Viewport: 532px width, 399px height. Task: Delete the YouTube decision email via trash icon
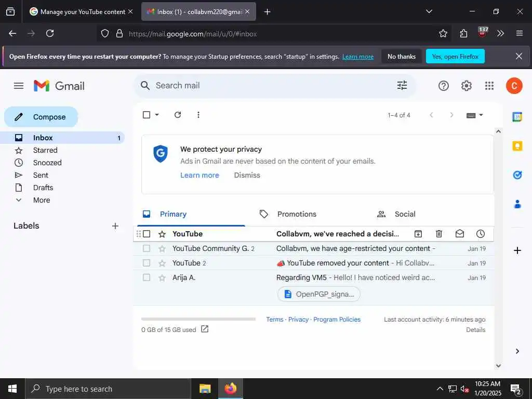coord(438,234)
